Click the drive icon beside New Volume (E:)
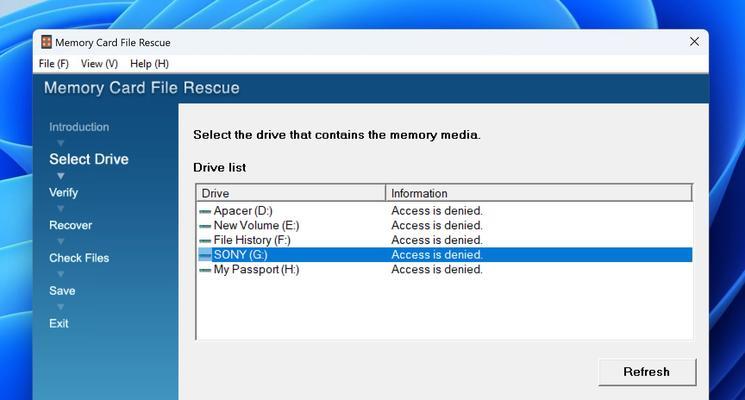The width and height of the screenshot is (745, 400). [x=205, y=226]
